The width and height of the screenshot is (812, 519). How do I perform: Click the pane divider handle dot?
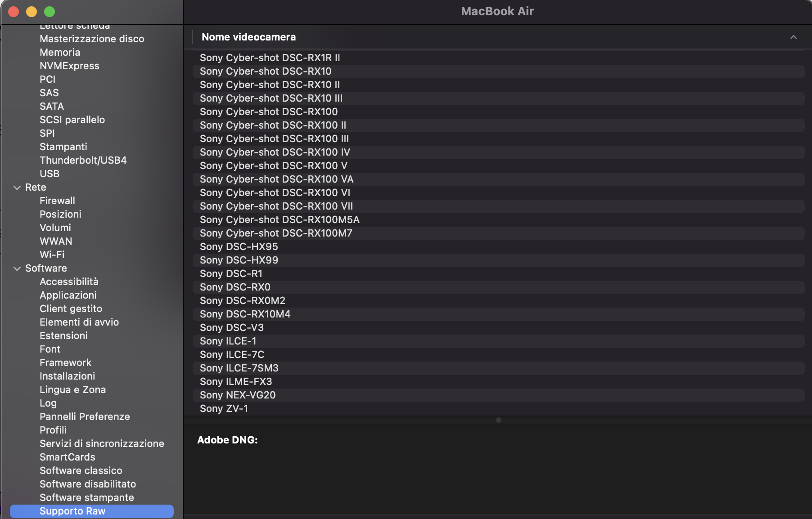(x=498, y=420)
